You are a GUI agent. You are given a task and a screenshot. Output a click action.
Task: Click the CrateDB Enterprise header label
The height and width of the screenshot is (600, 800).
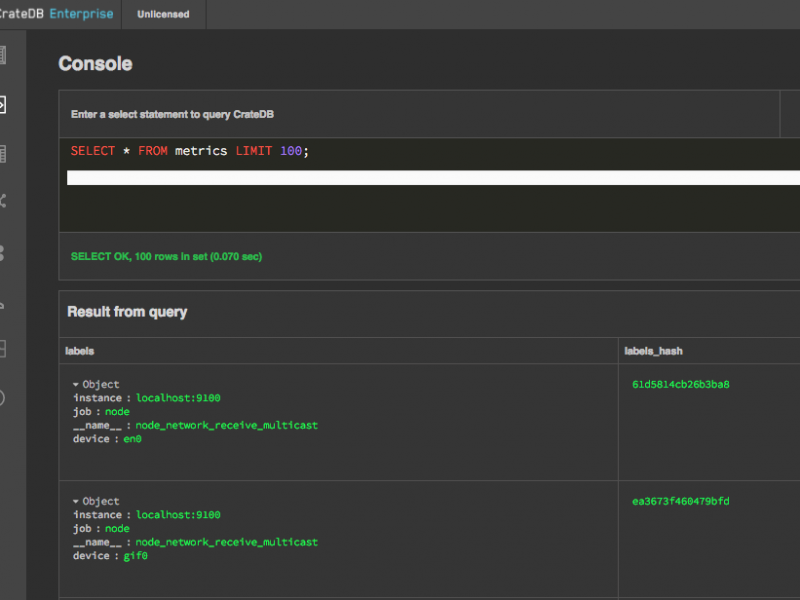click(x=55, y=14)
